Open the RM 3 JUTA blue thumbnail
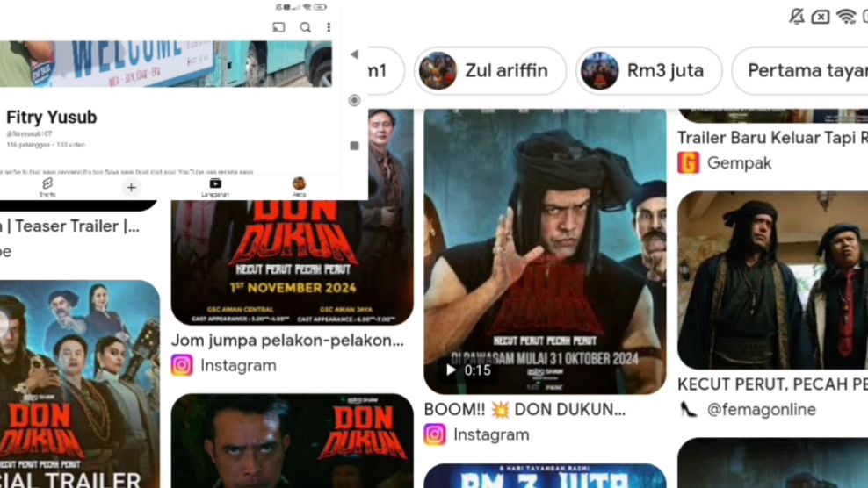This screenshot has height=488, width=868. pyautogui.click(x=545, y=476)
